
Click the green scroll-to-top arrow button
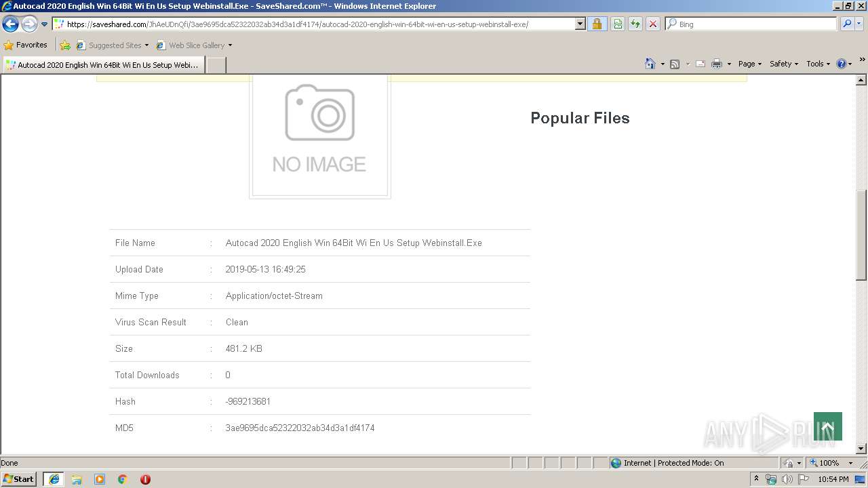click(827, 426)
